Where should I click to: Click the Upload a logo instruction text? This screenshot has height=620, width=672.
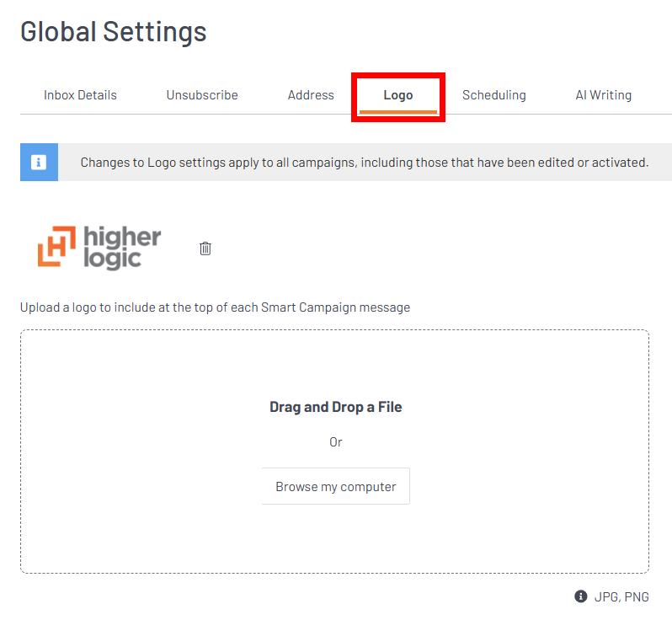click(x=215, y=307)
